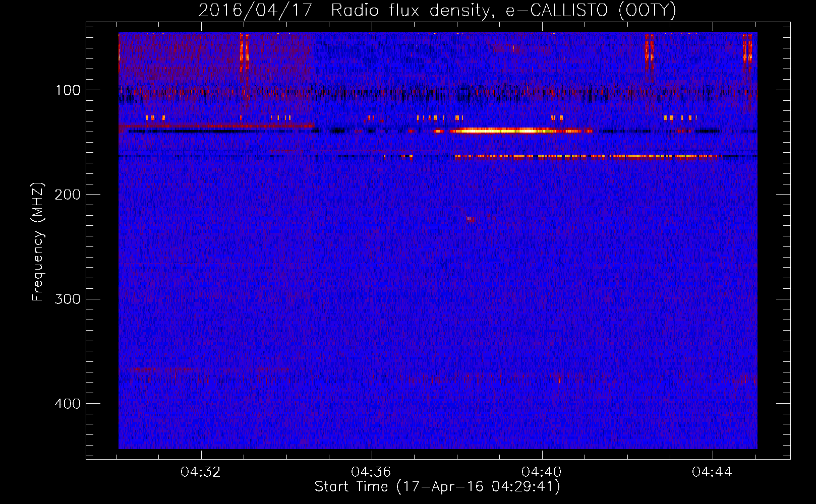Click the plot title mentioning e-CALLISTO (OOTY)
The width and height of the screenshot is (816, 504).
pos(437,10)
